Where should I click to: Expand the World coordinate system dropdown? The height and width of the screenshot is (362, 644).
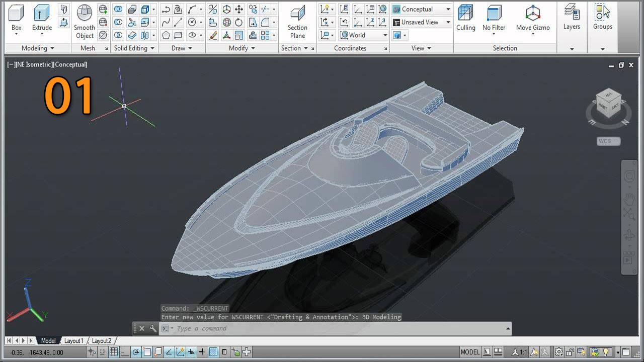[363, 35]
